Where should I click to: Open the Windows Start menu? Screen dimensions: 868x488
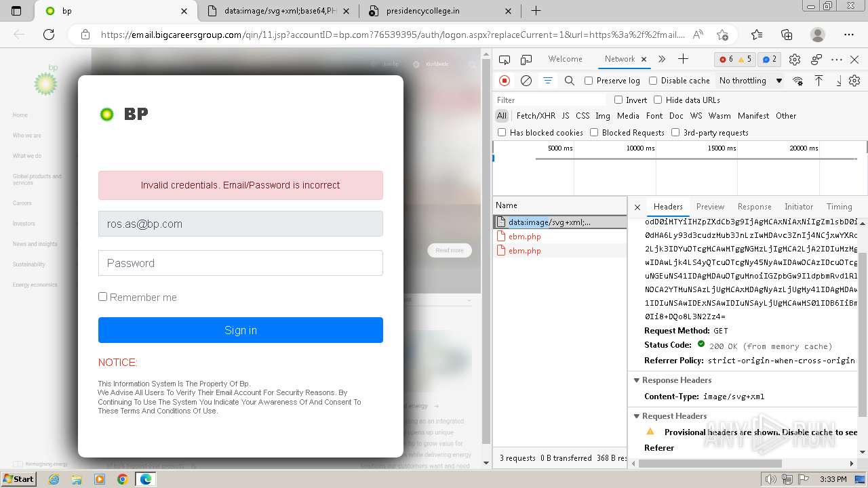(x=18, y=479)
